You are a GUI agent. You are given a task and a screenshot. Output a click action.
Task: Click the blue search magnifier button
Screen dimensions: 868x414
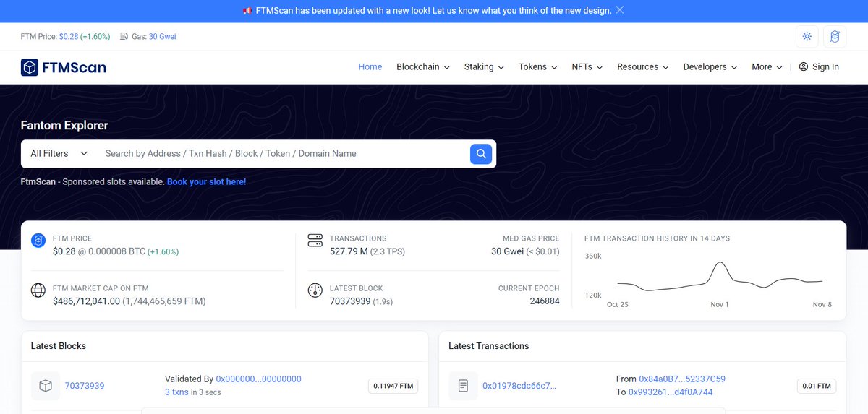(x=481, y=153)
